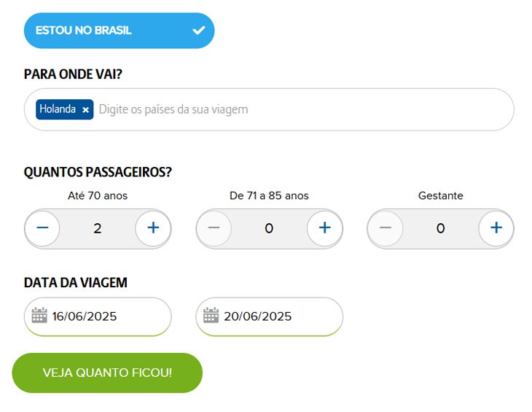Increase passengers Até 70 anos
This screenshot has height=412, width=532.
[x=153, y=228]
